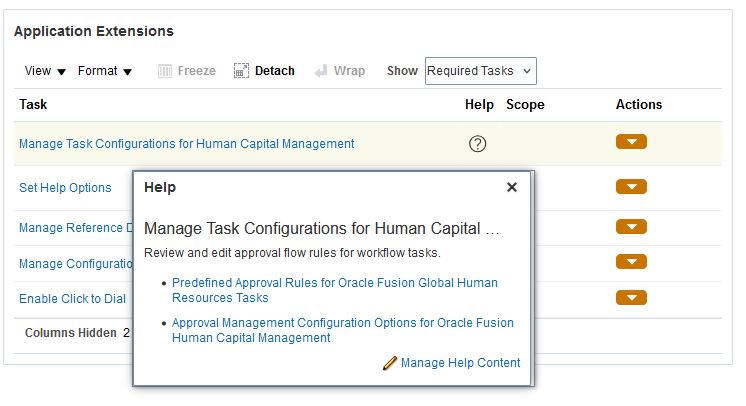Click the Wrap label in toolbar
This screenshot has width=746, height=406.
tap(349, 71)
